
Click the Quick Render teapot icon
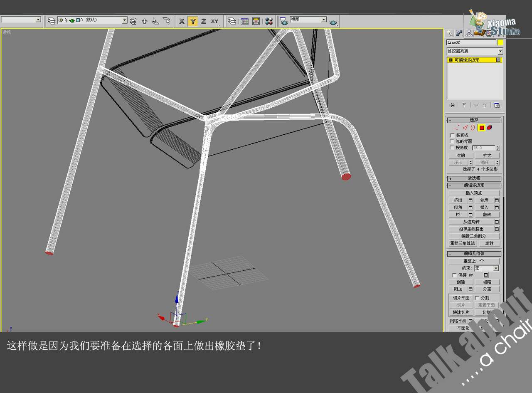point(333,22)
